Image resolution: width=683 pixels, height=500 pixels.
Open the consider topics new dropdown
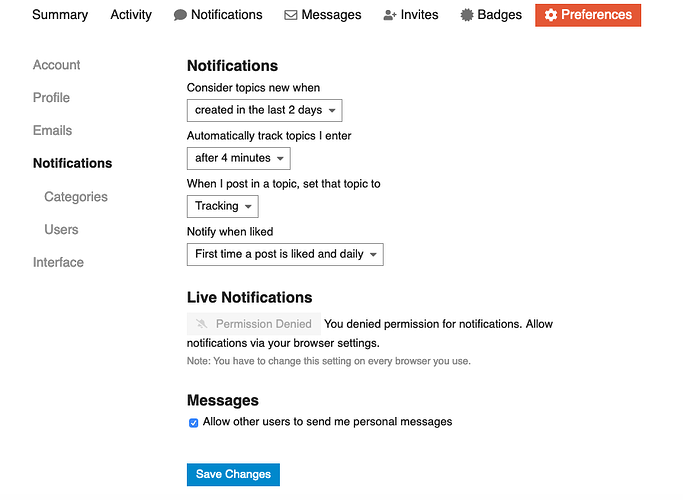point(265,110)
